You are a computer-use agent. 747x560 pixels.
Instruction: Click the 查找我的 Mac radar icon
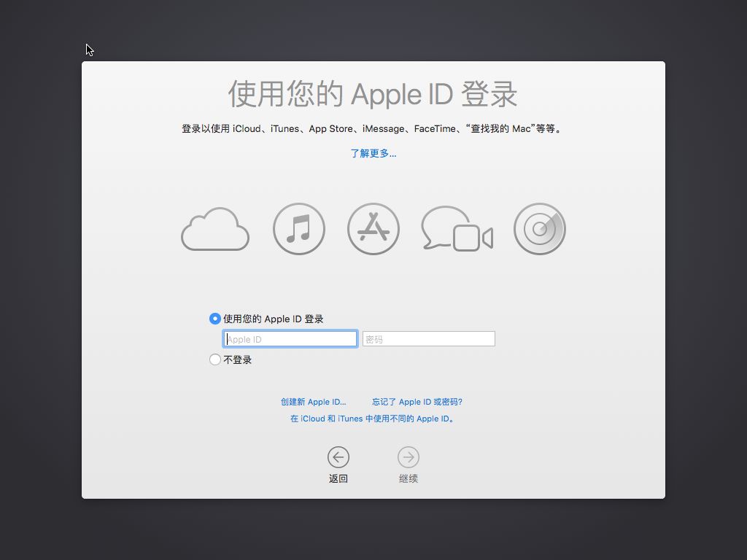click(x=540, y=228)
